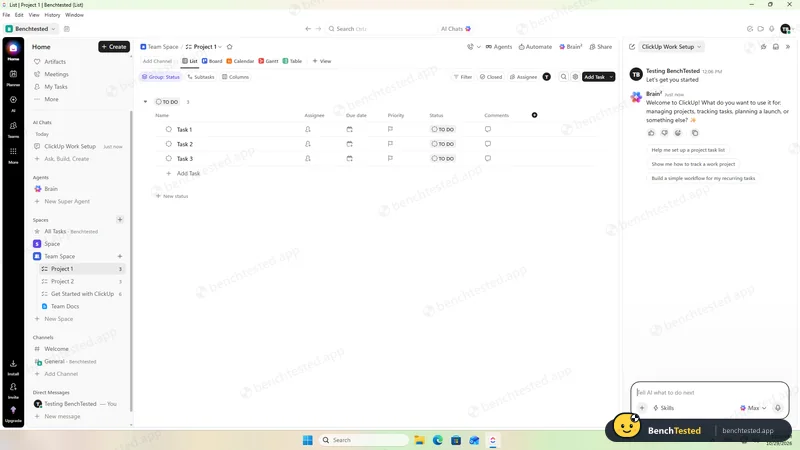Favorite Project 1 with the star icon
The height and width of the screenshot is (450, 800).
[x=230, y=46]
